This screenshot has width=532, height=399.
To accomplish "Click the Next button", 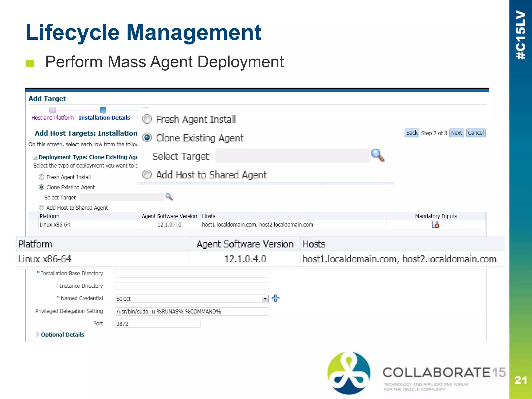I will 456,133.
